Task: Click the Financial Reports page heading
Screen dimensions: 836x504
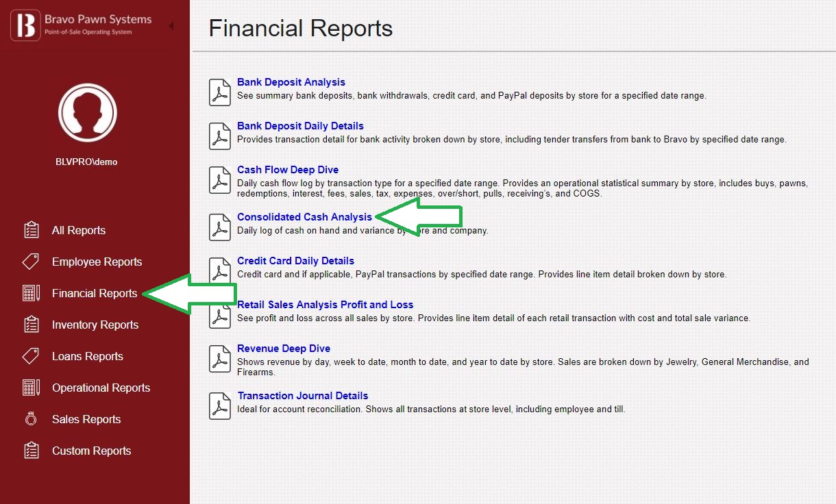Action: (x=301, y=28)
